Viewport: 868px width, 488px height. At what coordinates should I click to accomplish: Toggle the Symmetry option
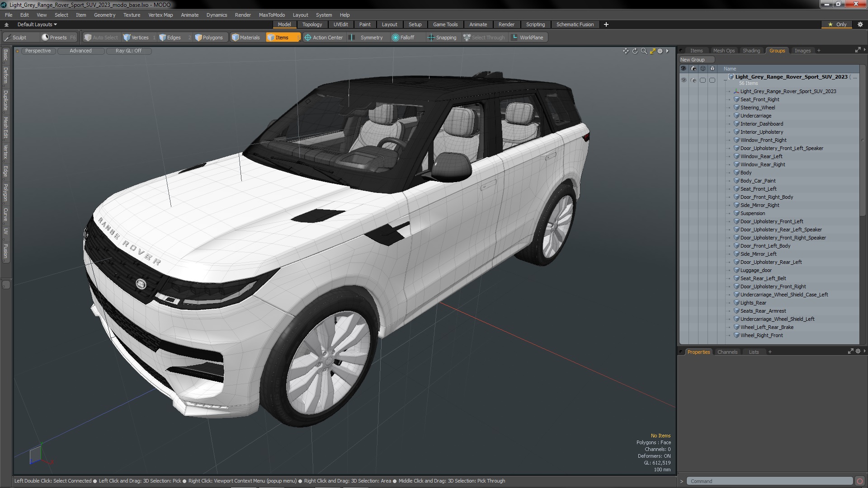point(367,38)
